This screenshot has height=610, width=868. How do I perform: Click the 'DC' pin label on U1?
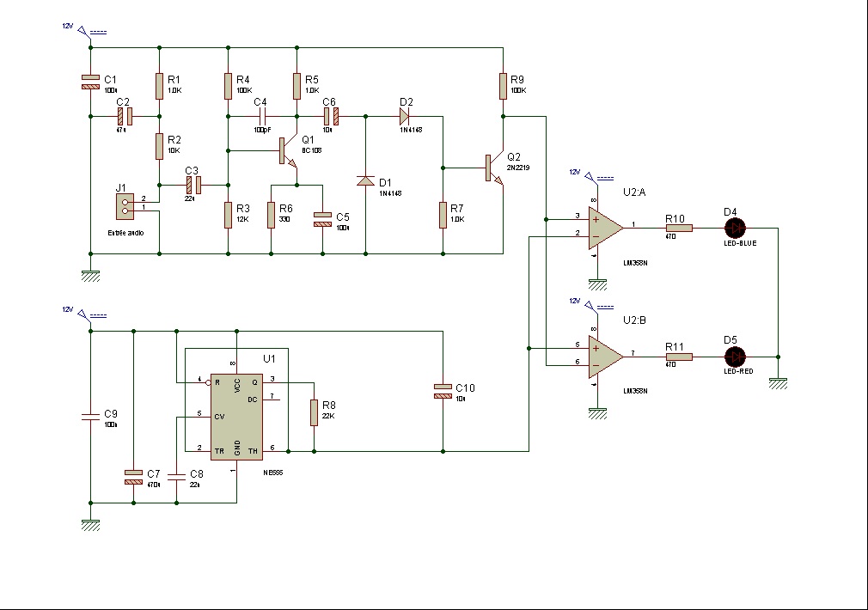pos(253,400)
